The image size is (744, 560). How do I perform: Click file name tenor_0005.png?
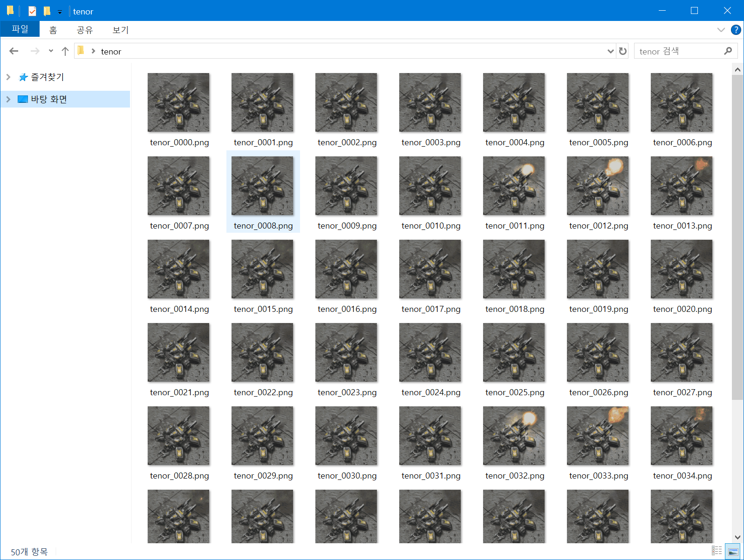tap(599, 142)
